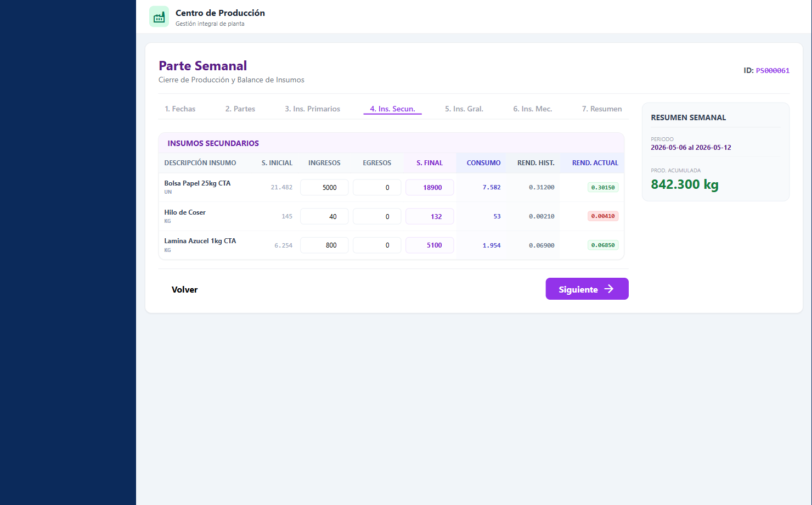
Task: Click the PS000061 ID link
Action: [x=772, y=70]
